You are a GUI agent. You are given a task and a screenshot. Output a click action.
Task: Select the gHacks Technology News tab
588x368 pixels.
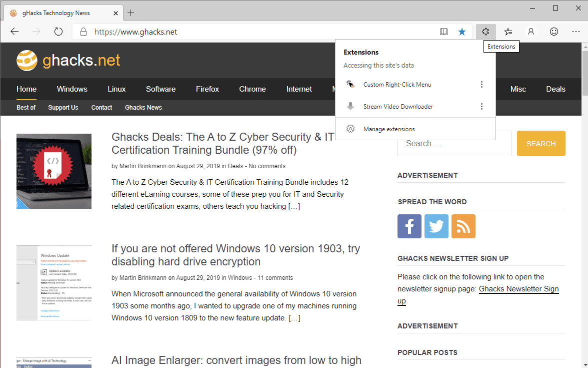pos(64,13)
